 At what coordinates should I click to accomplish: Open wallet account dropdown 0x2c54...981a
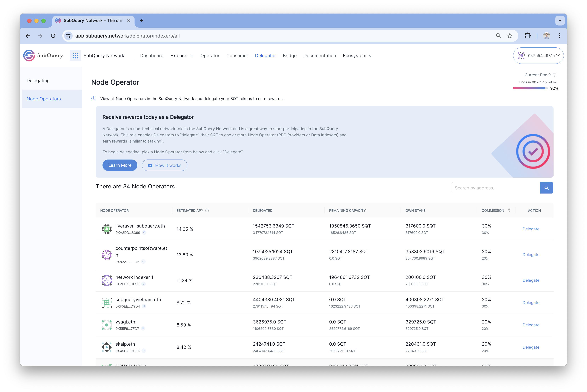pos(538,55)
